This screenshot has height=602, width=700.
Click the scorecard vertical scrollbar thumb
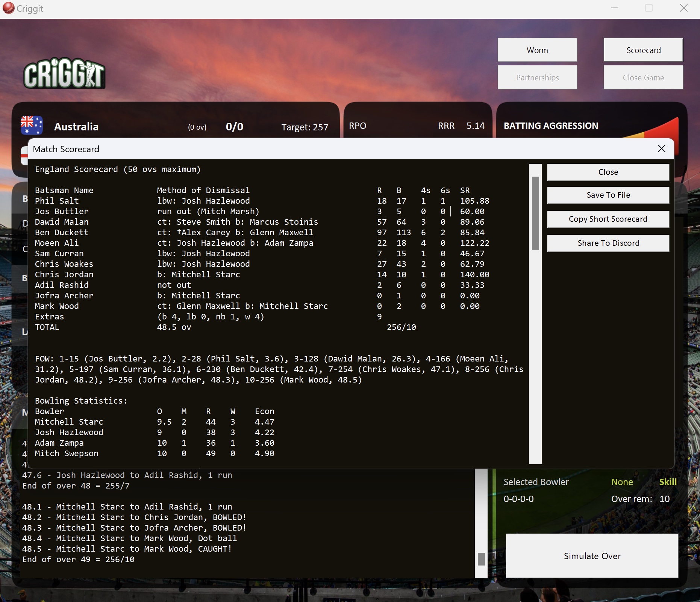tap(535, 213)
